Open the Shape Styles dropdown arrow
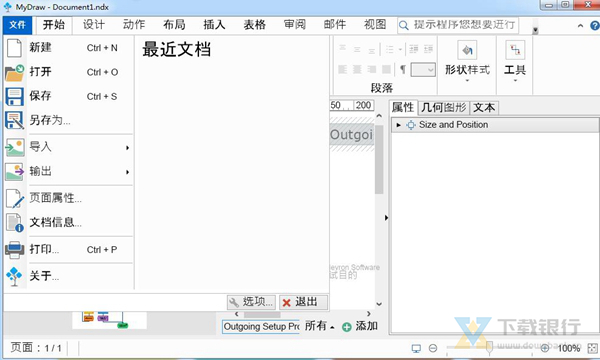600x360 pixels. [x=467, y=80]
